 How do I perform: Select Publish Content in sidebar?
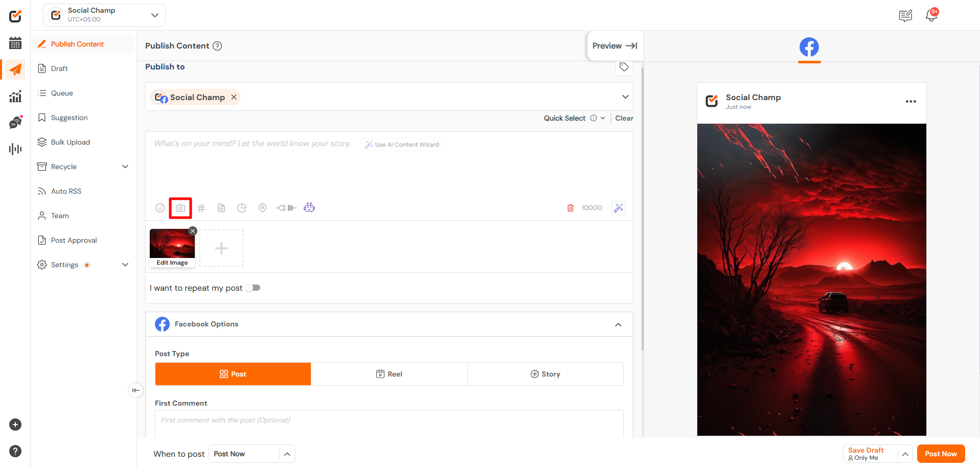tap(84, 44)
